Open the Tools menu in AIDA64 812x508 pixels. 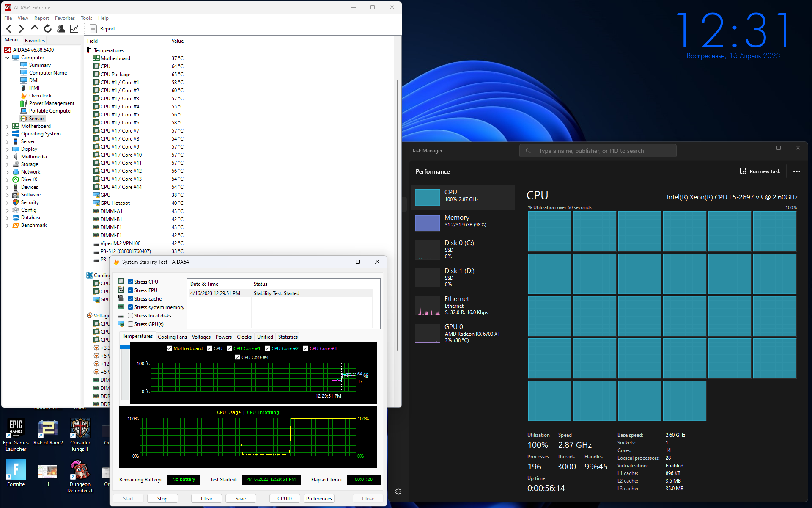[86, 18]
